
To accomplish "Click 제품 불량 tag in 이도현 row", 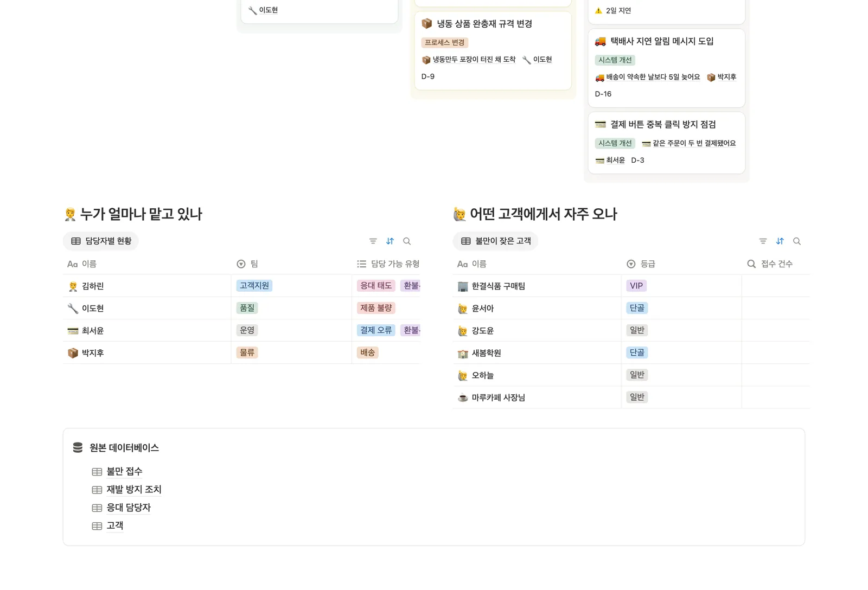I will point(376,308).
